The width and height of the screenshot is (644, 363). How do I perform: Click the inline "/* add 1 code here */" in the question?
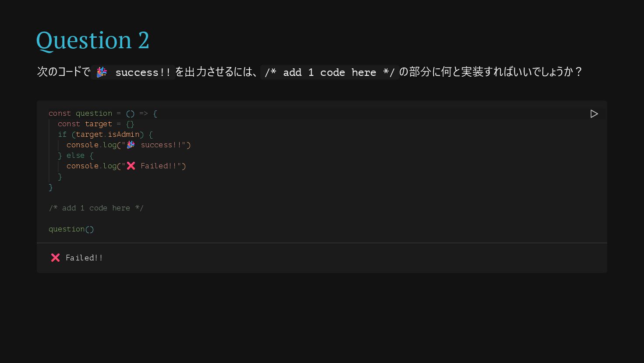[329, 72]
